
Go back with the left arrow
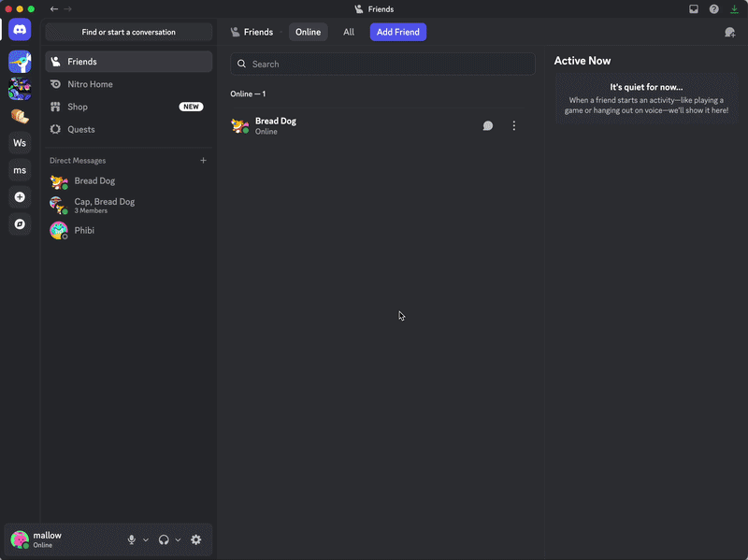[54, 9]
